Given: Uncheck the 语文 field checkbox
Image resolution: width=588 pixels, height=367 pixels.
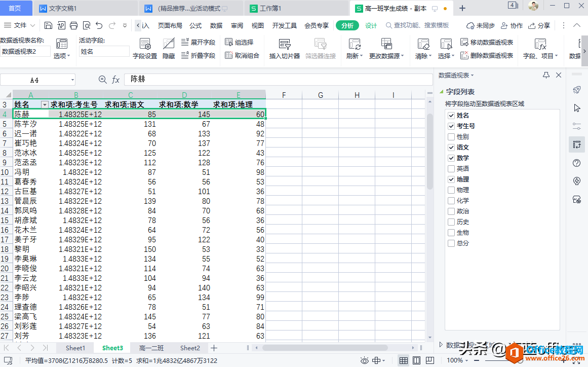Looking at the screenshot, I should 451,148.
